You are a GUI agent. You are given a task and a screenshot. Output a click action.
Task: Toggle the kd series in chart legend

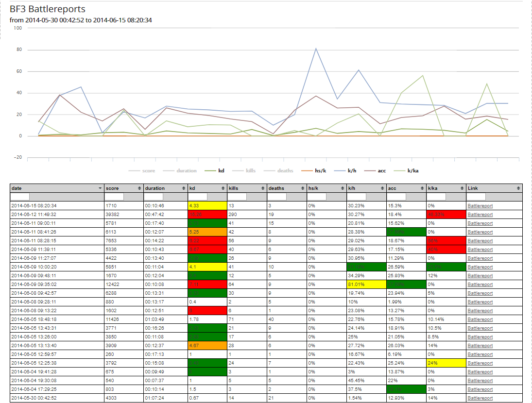point(214,171)
